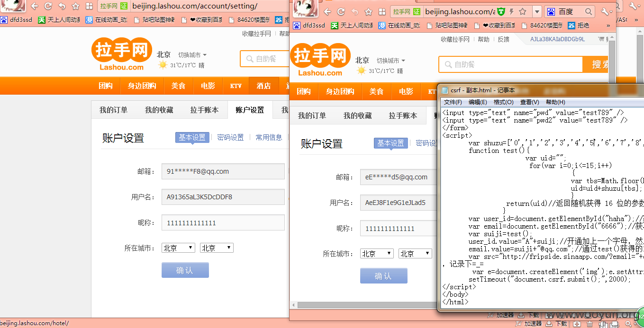Click the lightning speed-mode icon in right address bar
This screenshot has height=328, width=644.
(512, 11)
